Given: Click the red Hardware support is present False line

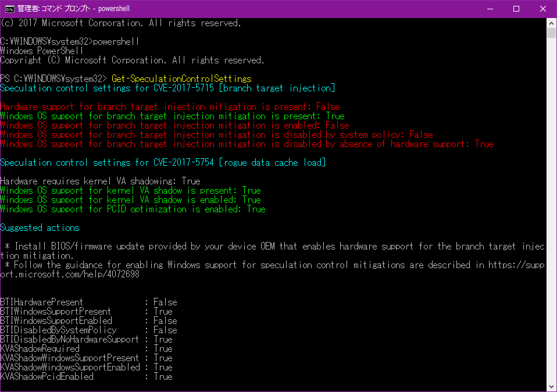Looking at the screenshot, I should (x=170, y=107).
